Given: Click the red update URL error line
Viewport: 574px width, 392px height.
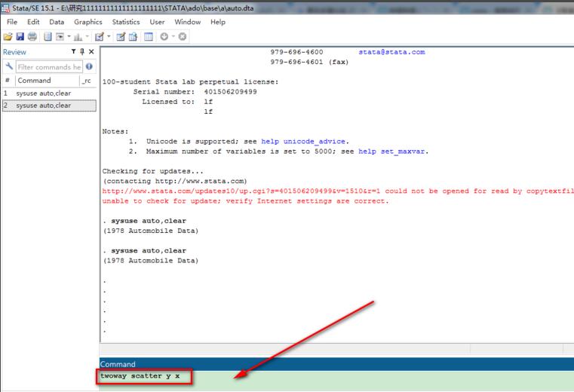Looking at the screenshot, I should click(x=338, y=191).
